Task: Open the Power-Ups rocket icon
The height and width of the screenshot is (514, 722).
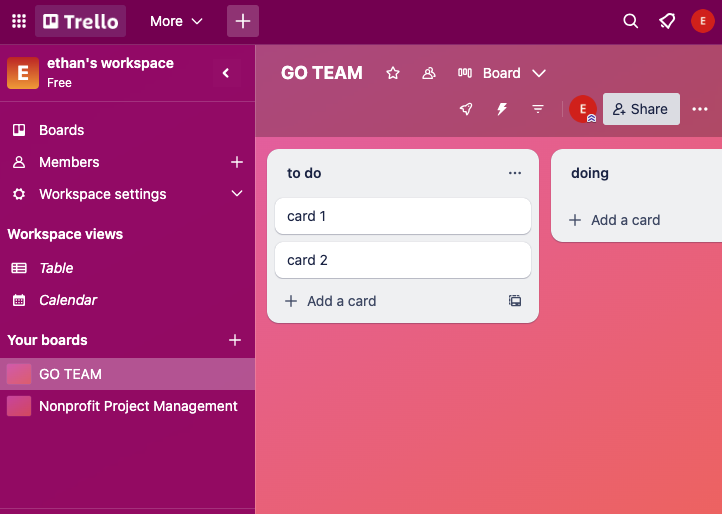Action: tap(466, 109)
